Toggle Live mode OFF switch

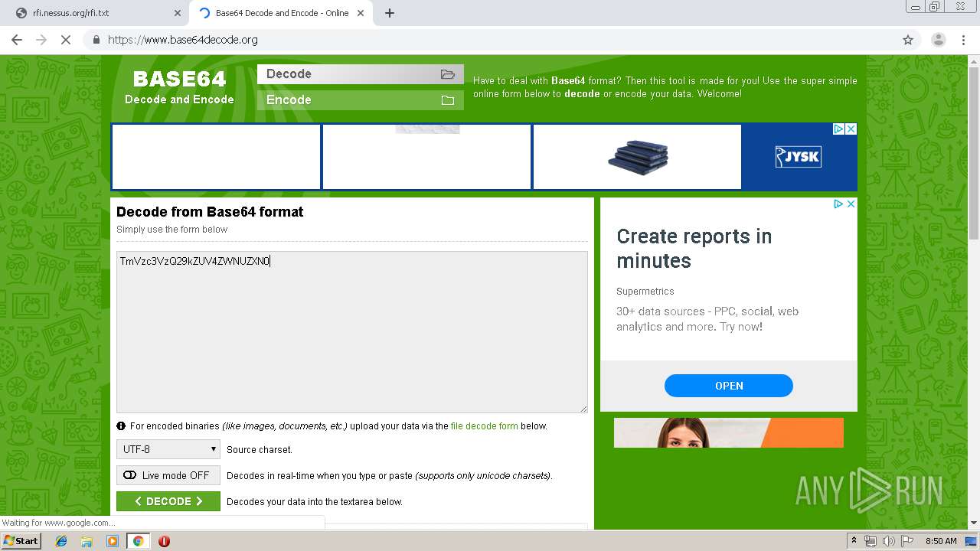point(168,475)
